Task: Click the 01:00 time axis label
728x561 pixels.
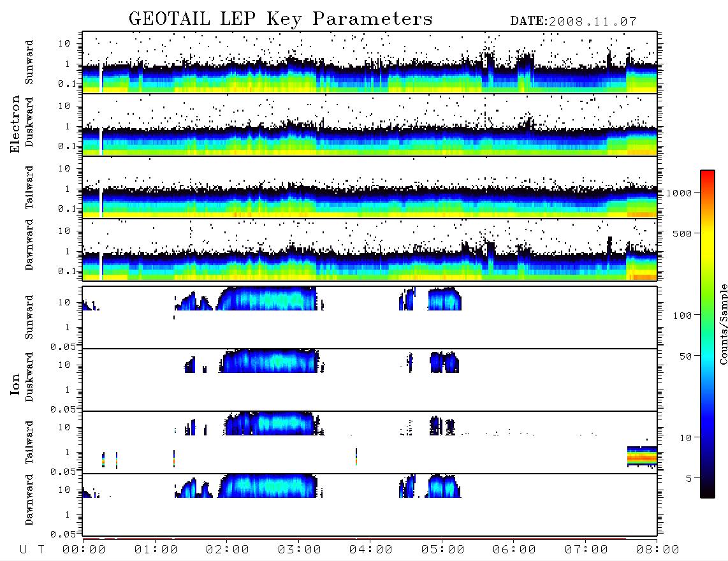Action: [x=156, y=550]
